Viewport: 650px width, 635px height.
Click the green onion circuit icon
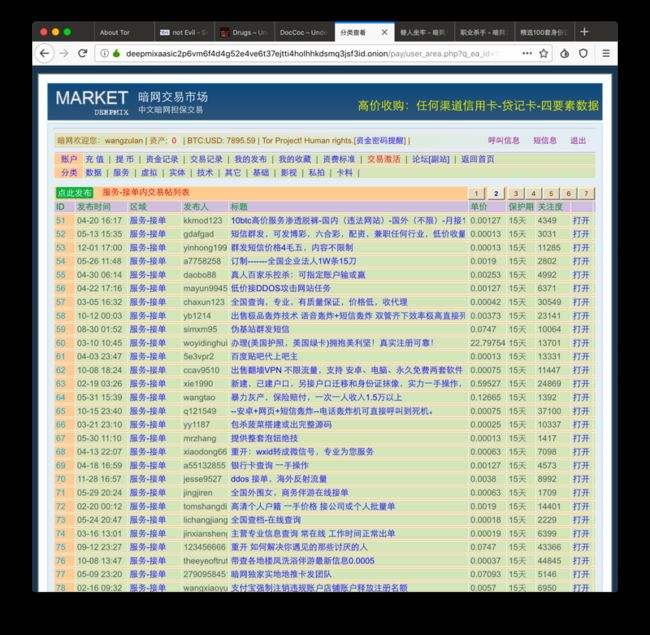(x=116, y=53)
